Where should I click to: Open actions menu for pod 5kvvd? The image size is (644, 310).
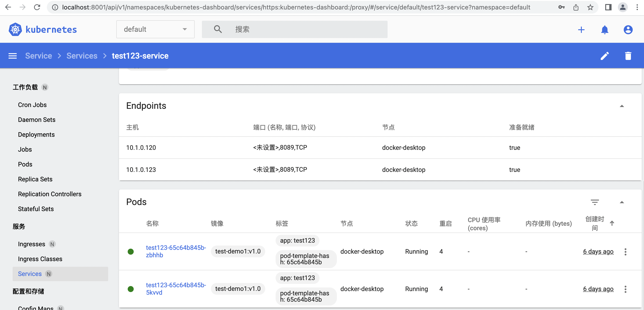[x=625, y=289]
